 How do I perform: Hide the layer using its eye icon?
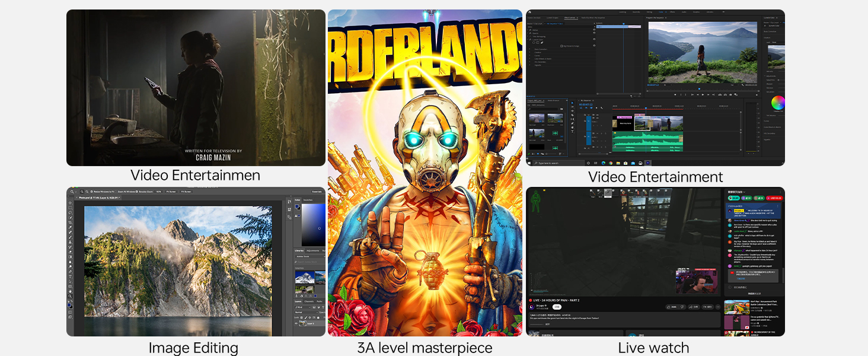coord(296,323)
